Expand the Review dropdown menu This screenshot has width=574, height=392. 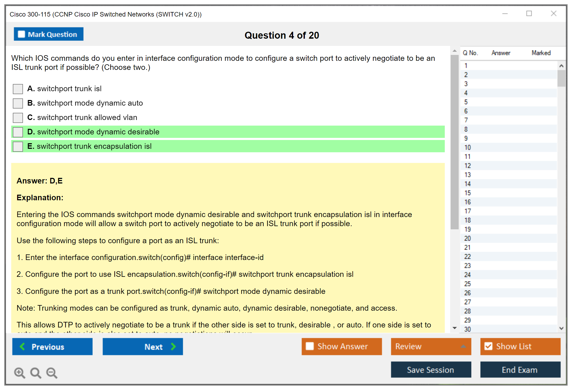tap(463, 346)
